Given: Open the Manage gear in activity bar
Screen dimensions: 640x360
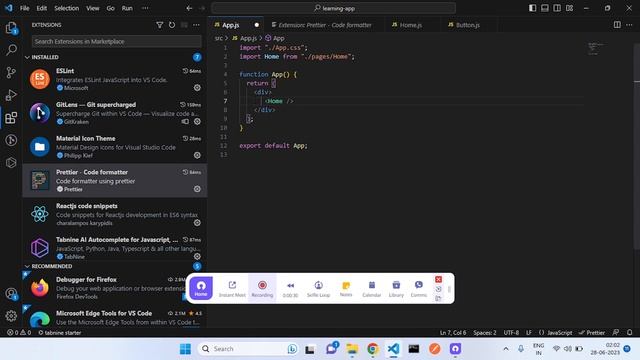Looking at the screenshot, I should tap(11, 316).
